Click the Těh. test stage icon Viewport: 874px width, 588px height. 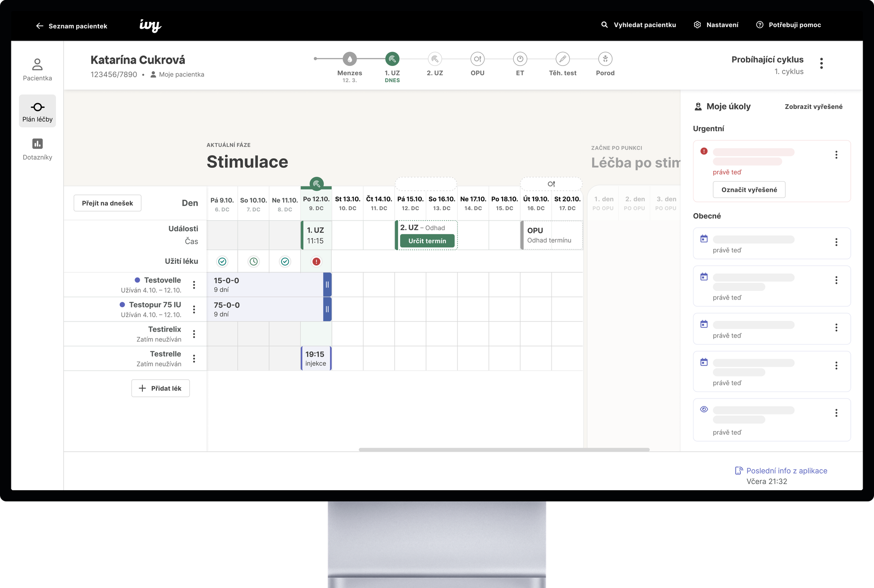pos(562,59)
